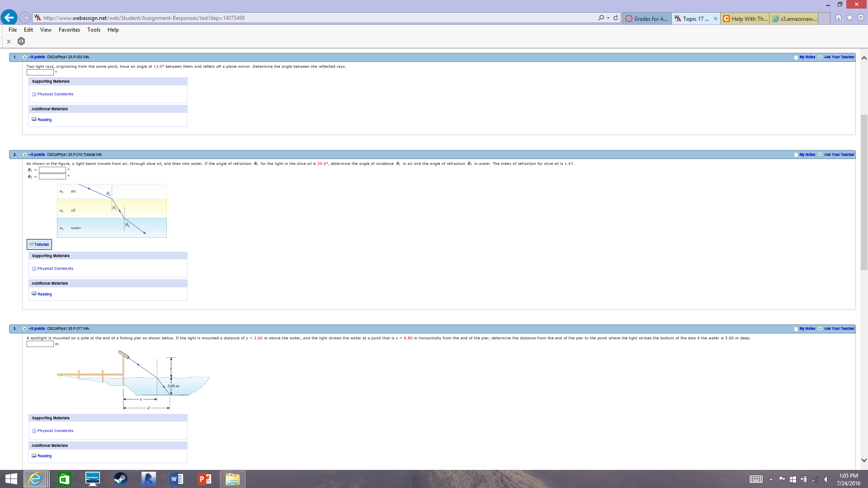Click the vertical page scrollbar thumb
Viewport: 868px width, 488px height.
pos(864,192)
